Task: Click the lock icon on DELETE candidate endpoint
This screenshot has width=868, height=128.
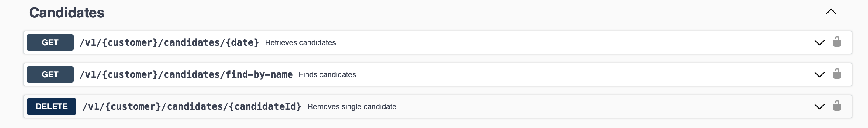Action: click(837, 106)
